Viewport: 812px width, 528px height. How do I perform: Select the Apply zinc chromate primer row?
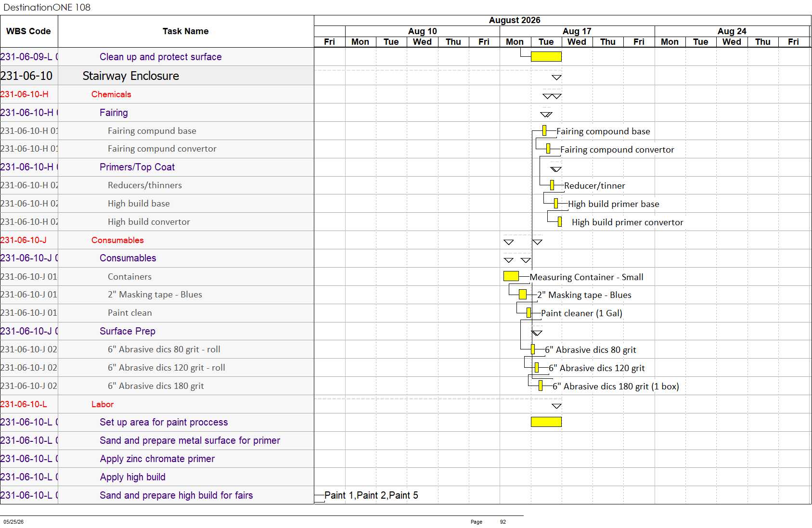click(157, 459)
